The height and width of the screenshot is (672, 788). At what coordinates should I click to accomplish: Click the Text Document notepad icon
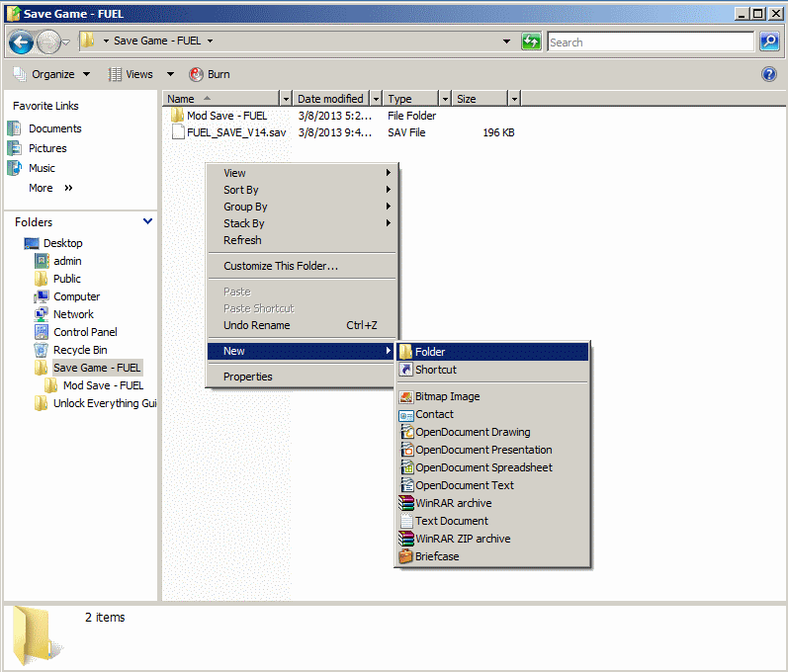[x=406, y=521]
